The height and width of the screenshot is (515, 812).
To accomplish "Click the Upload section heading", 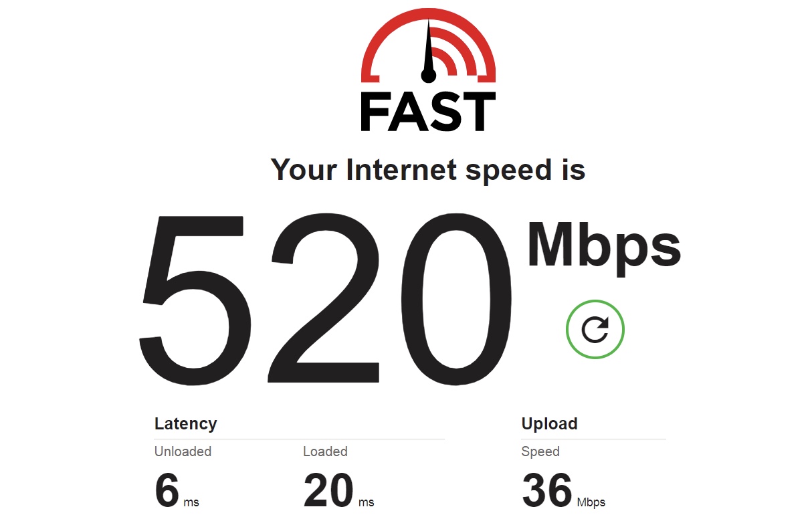I will coord(549,424).
